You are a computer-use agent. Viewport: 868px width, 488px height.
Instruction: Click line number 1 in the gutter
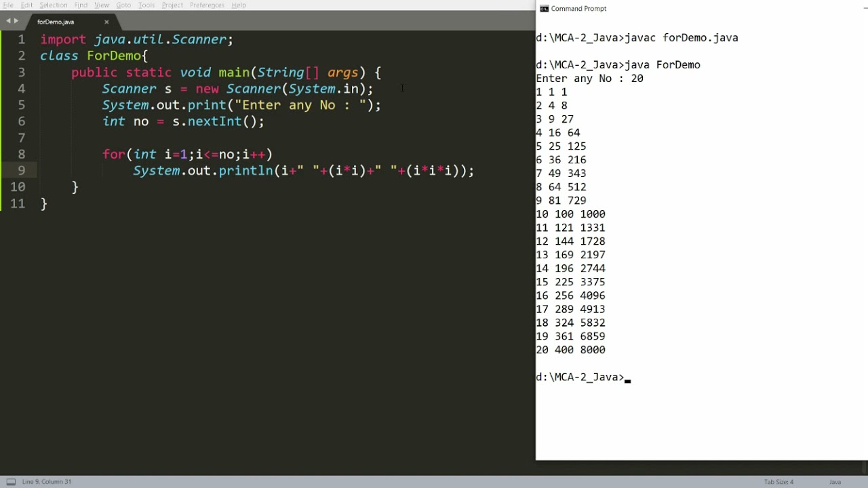click(22, 39)
